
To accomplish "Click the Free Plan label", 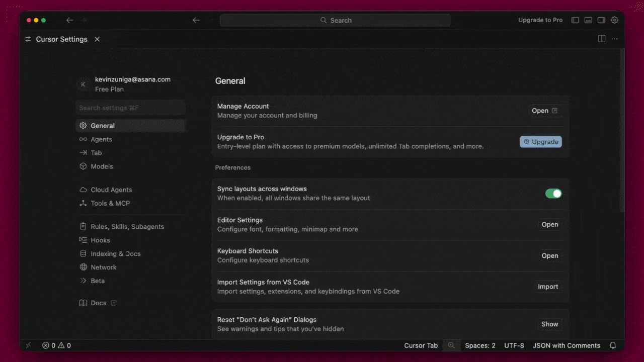I will point(109,89).
